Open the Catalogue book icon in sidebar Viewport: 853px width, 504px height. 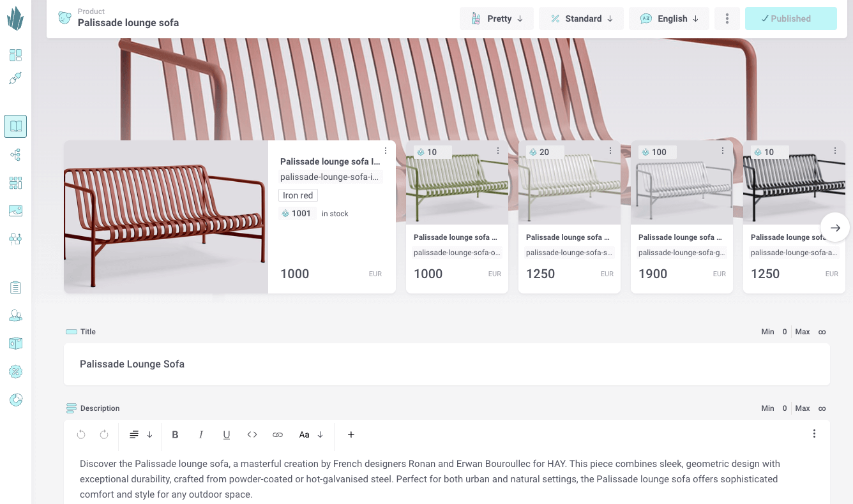click(x=15, y=126)
